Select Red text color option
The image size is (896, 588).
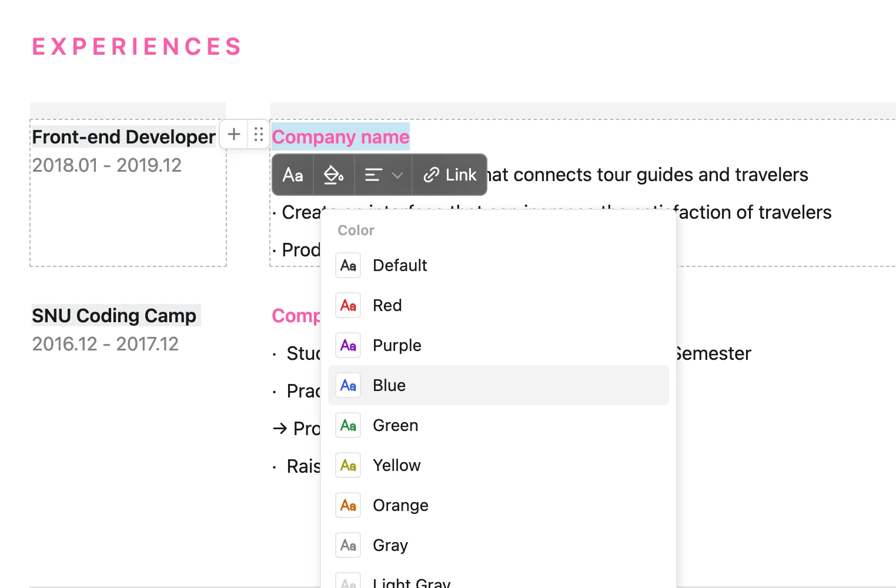[499, 305]
